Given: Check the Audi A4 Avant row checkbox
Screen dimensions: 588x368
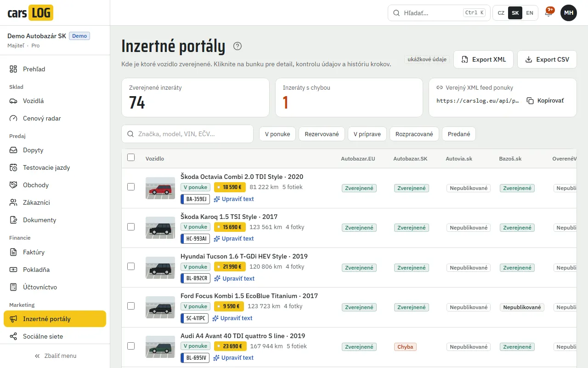Looking at the screenshot, I should point(131,346).
